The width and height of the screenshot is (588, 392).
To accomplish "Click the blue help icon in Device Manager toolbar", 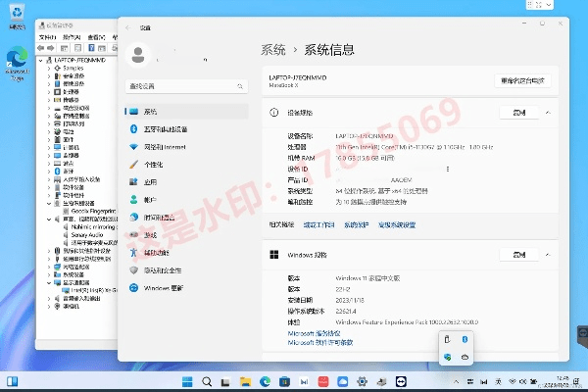I will coord(91,48).
